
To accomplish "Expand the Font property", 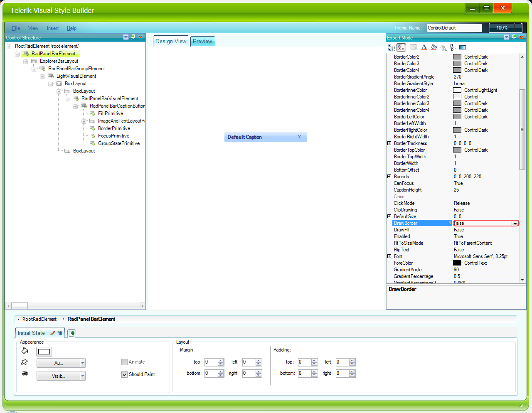I will (389, 256).
